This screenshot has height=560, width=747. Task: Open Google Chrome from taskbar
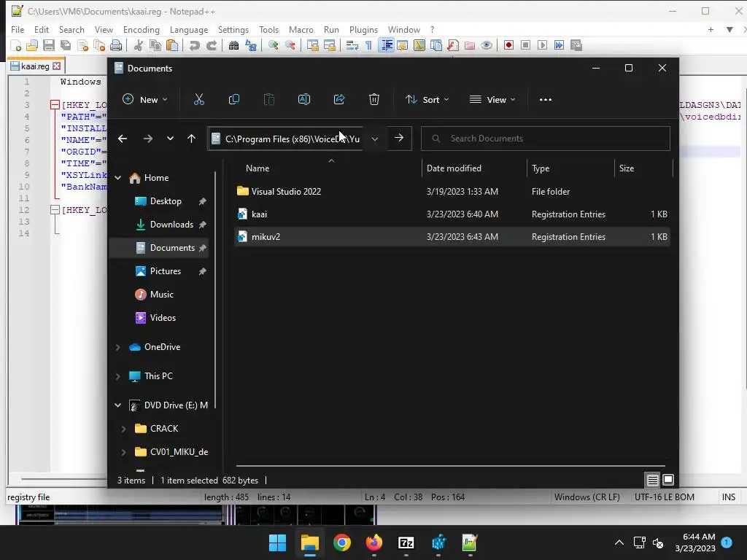click(341, 542)
